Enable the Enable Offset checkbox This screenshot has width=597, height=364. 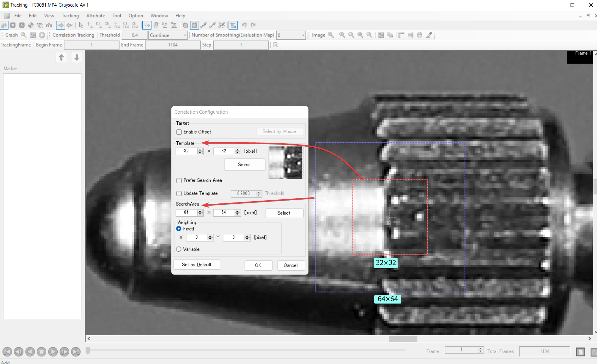click(179, 132)
